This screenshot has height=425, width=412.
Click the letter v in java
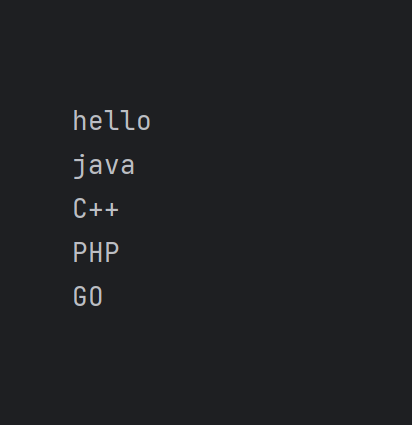pyautogui.click(x=112, y=167)
